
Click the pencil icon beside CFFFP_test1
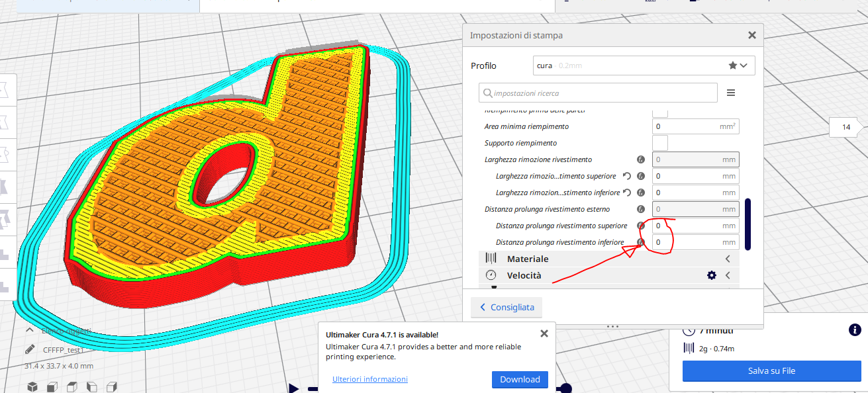point(30,349)
